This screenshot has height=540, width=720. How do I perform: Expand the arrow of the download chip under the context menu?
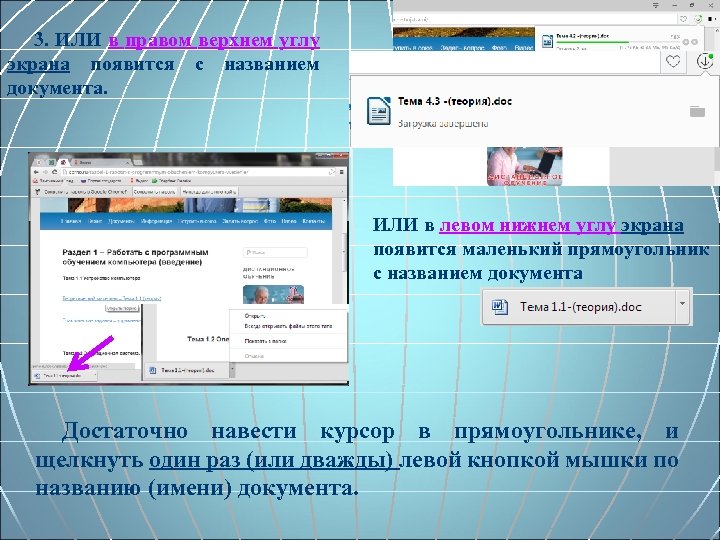(232, 370)
